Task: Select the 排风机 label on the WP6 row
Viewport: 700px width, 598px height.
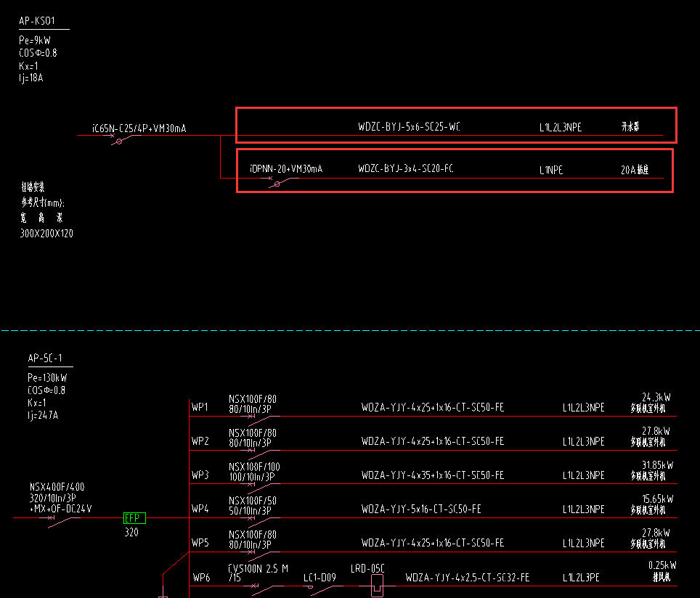Action: click(x=662, y=577)
